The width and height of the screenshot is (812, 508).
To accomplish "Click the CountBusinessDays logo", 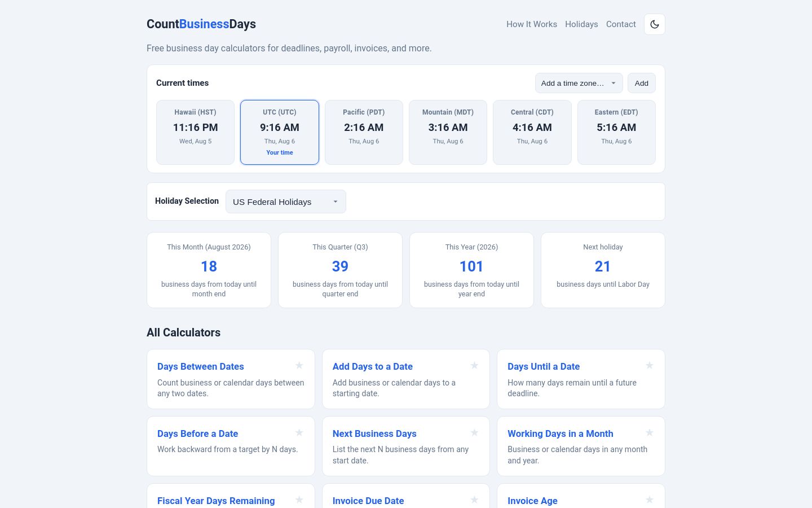I will (201, 24).
